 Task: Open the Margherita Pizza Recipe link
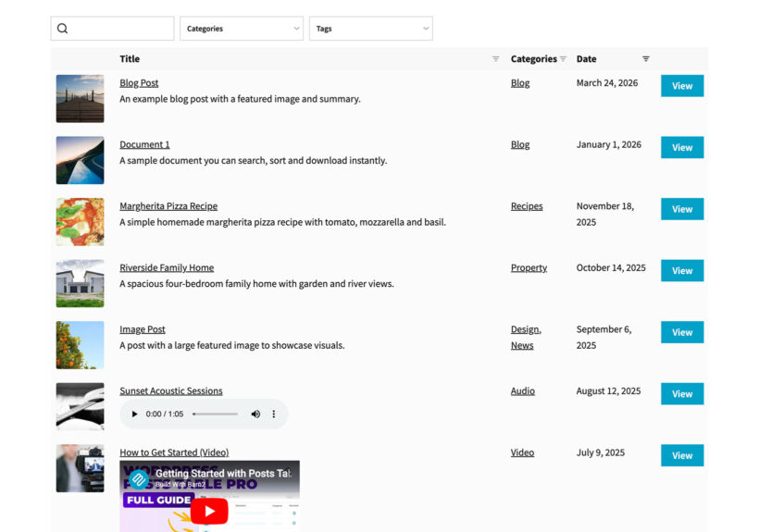point(168,206)
